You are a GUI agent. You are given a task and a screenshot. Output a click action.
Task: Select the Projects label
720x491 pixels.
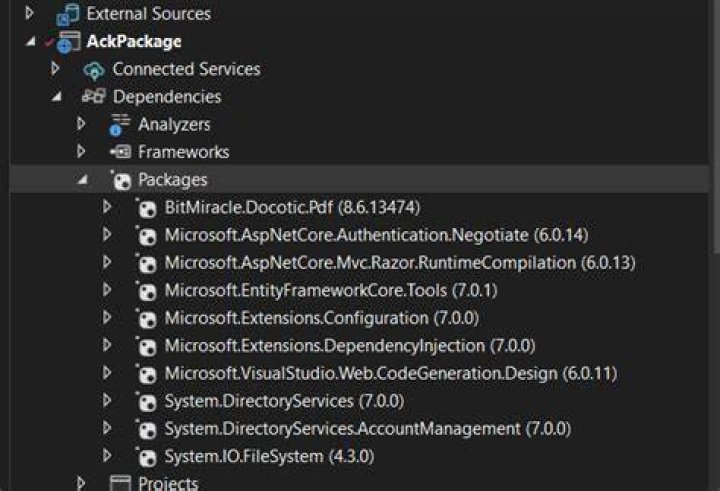(169, 483)
